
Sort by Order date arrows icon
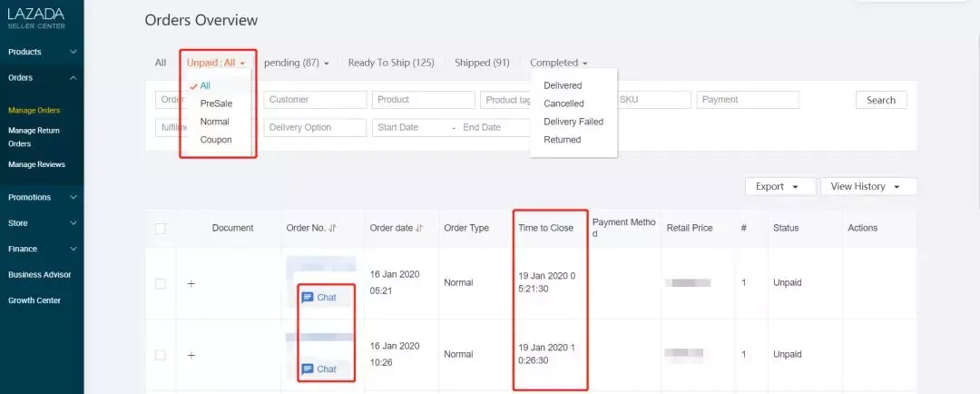click(x=419, y=228)
